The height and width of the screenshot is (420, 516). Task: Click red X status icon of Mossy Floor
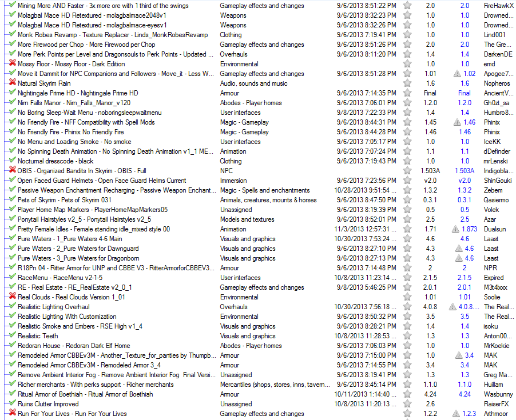pyautogui.click(x=13, y=62)
